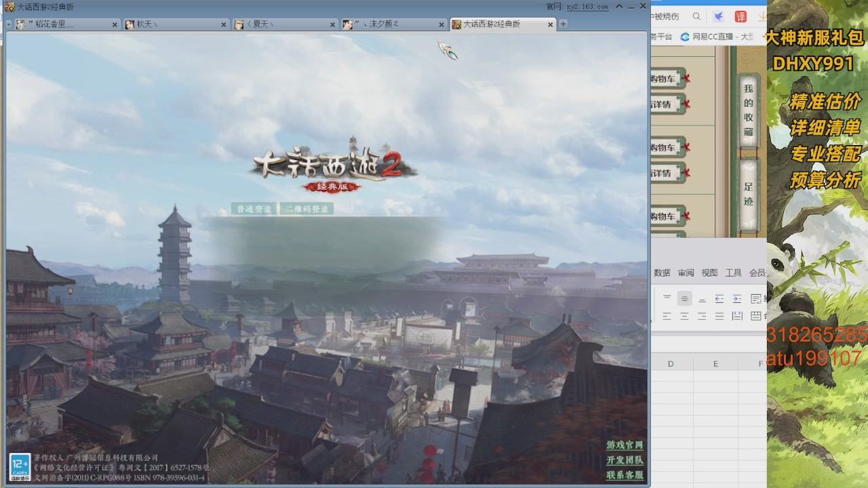This screenshot has height=488, width=868.
Task: Toggle middle vertical alignment in spreadsheet
Action: click(x=684, y=298)
